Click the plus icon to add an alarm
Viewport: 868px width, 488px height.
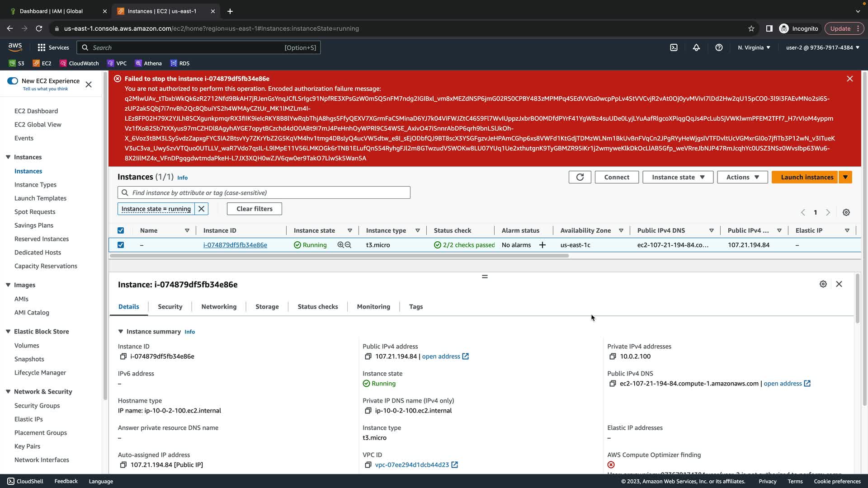point(542,245)
